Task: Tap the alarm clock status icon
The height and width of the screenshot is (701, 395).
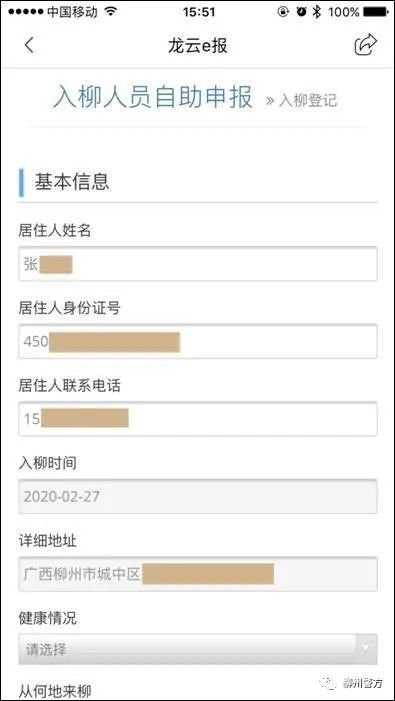Action: tap(302, 12)
